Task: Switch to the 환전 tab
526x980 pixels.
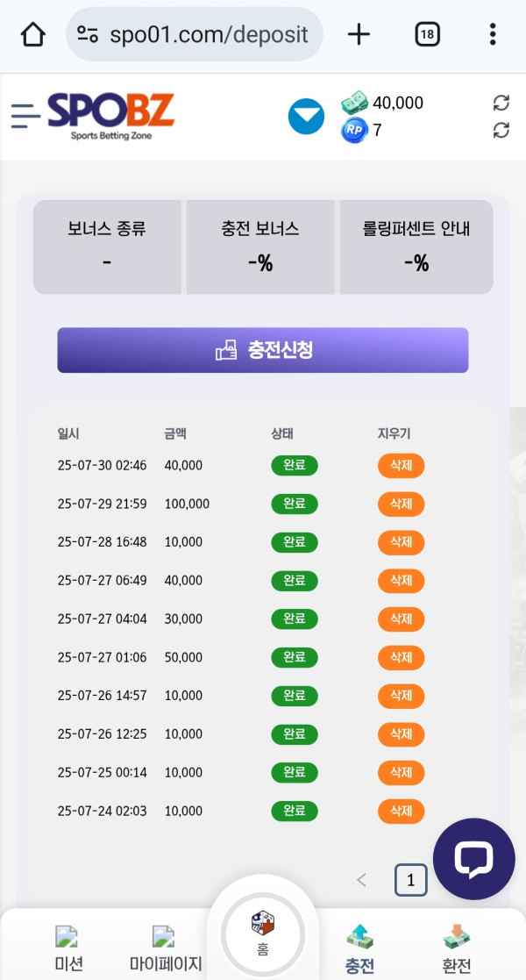Action: [456, 949]
